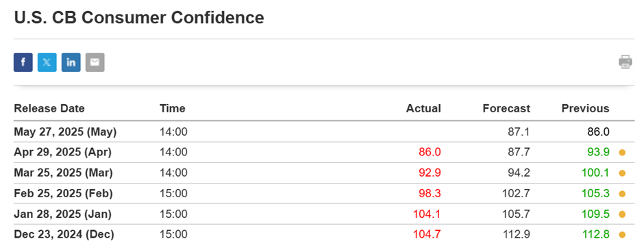
Task: Select the Time column header
Action: 173,108
